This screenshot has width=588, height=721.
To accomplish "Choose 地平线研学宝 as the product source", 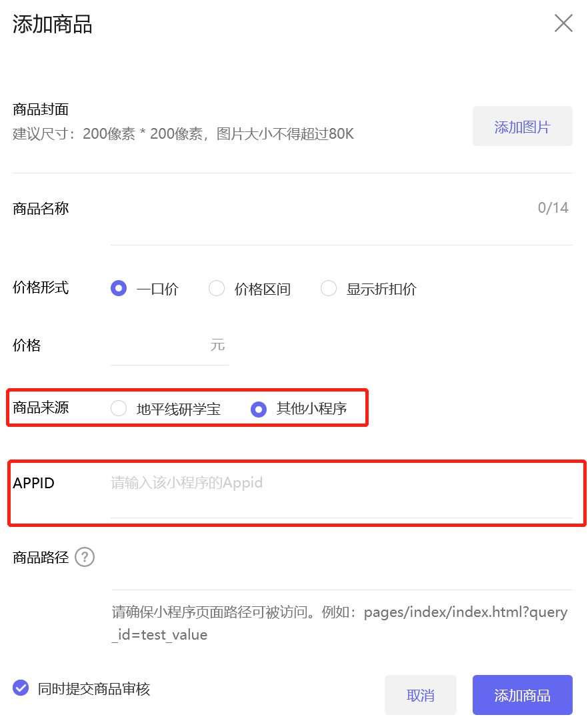I will pyautogui.click(x=119, y=408).
